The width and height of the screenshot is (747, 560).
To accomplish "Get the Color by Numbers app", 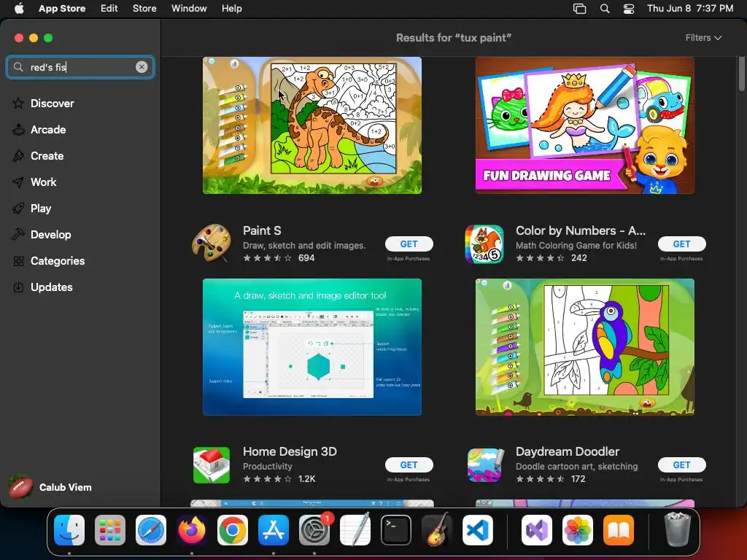I will (x=682, y=244).
